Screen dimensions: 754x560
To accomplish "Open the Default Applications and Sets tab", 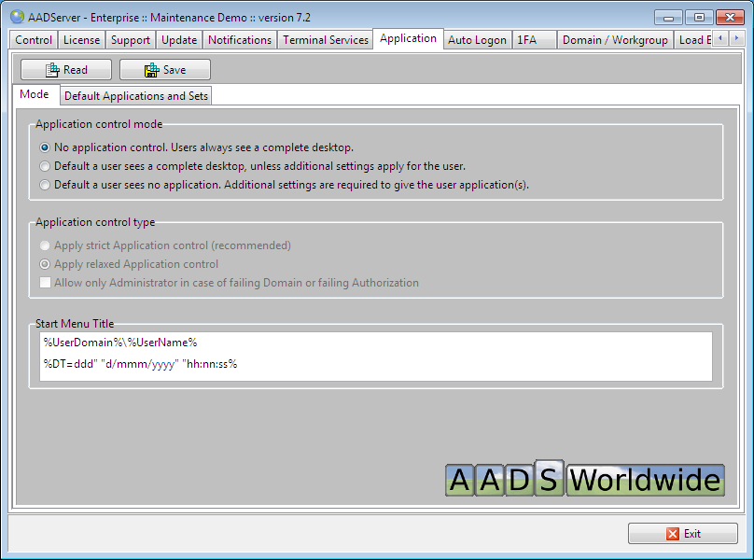I will click(136, 96).
